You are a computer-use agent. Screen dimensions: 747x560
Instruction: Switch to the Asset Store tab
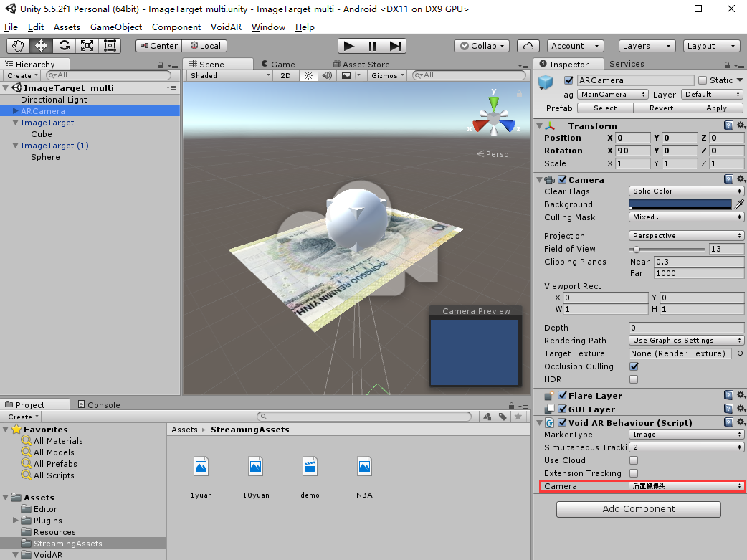361,65
